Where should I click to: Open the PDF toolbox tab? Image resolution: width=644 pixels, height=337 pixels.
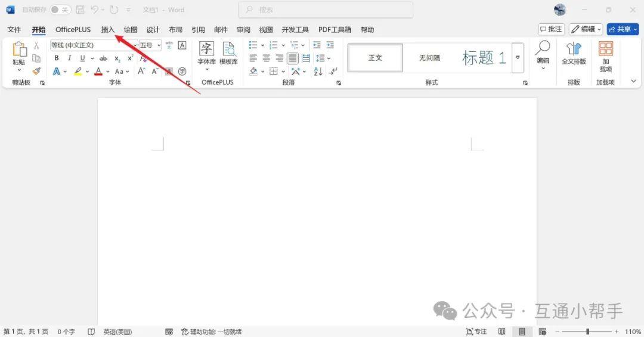[x=335, y=29]
